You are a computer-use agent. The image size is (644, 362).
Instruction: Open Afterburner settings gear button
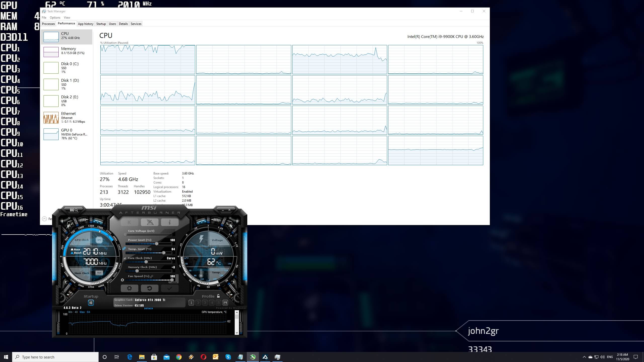coord(129,288)
